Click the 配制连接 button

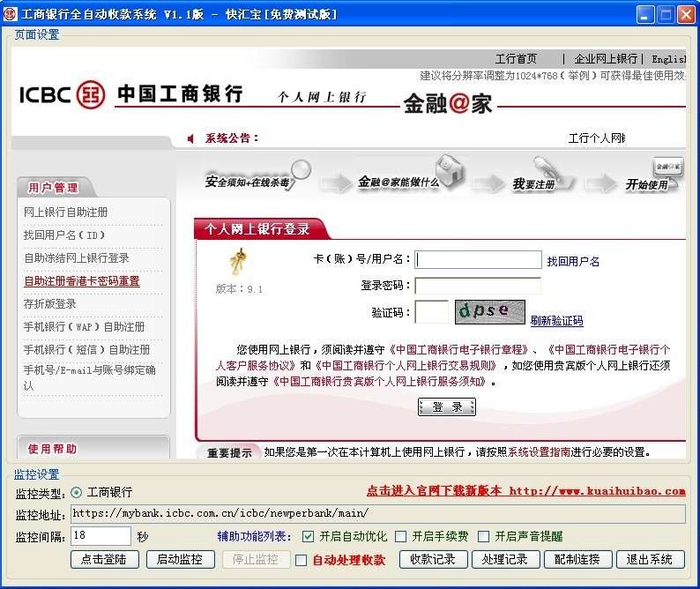[x=578, y=560]
